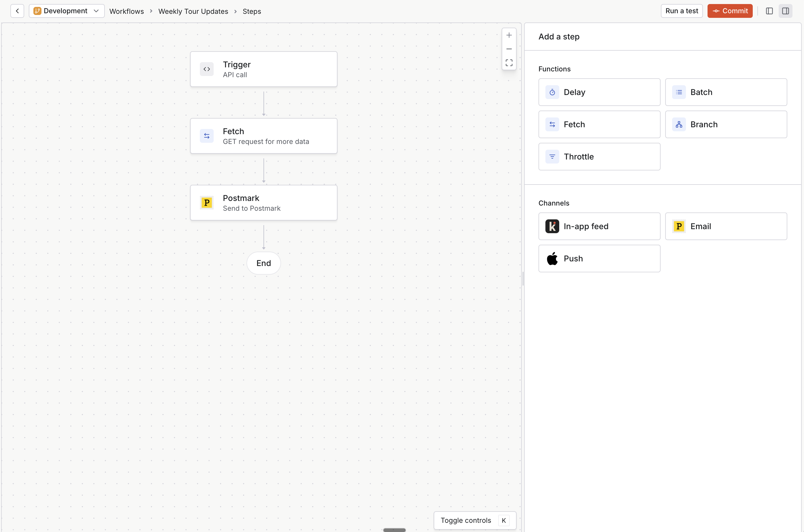Add a Push channel step
Viewport: 804px width, 532px height.
click(599, 258)
